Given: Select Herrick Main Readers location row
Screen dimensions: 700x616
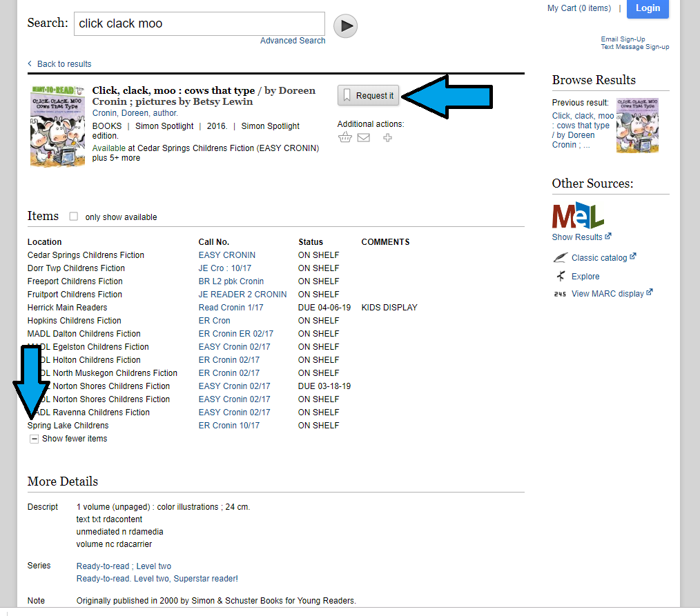Looking at the screenshot, I should pyautogui.click(x=67, y=308).
